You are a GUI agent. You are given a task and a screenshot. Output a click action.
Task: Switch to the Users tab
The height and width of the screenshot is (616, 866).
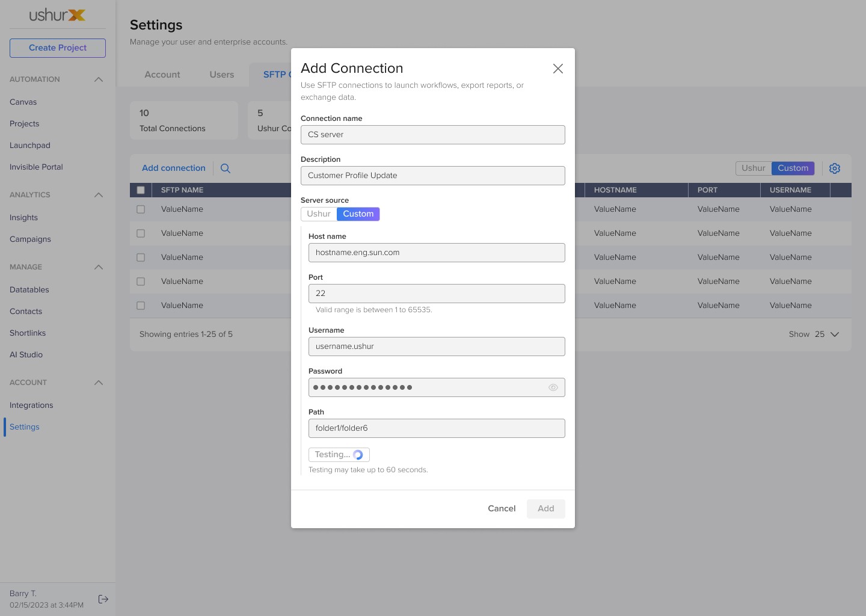(x=222, y=75)
